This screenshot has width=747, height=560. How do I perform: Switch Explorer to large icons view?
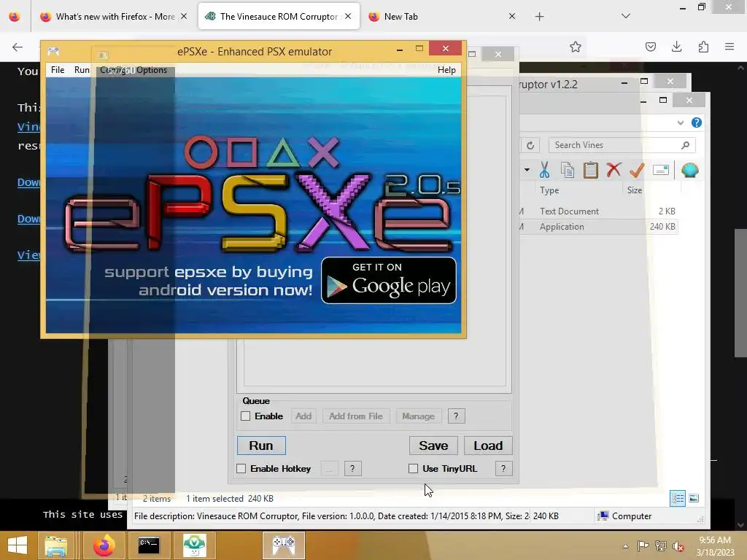[694, 499]
